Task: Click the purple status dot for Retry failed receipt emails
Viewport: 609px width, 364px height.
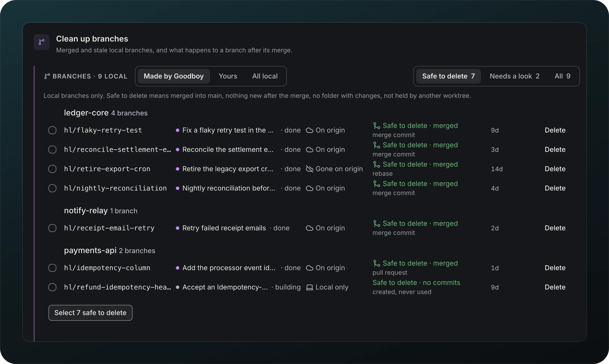Action: click(x=177, y=228)
